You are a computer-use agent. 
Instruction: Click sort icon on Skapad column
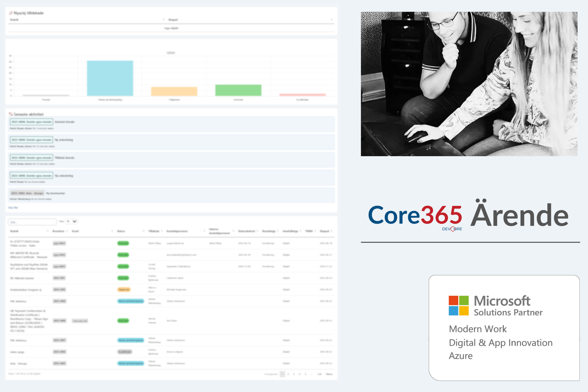click(331, 231)
